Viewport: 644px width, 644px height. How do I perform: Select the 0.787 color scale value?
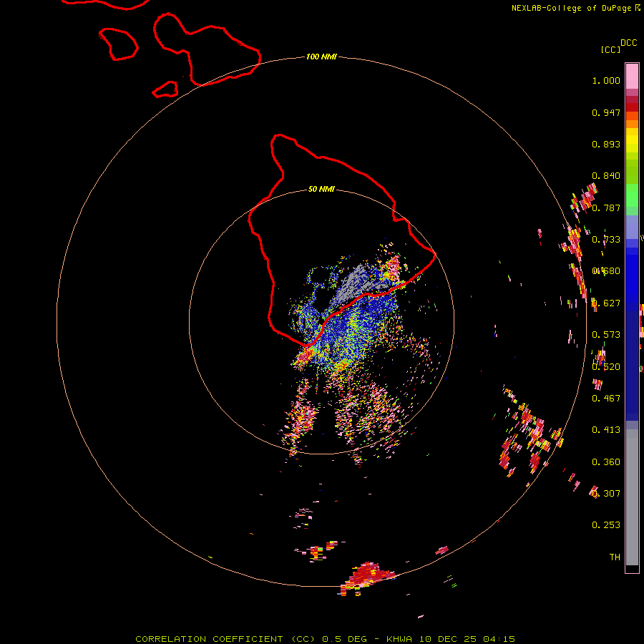[606, 208]
